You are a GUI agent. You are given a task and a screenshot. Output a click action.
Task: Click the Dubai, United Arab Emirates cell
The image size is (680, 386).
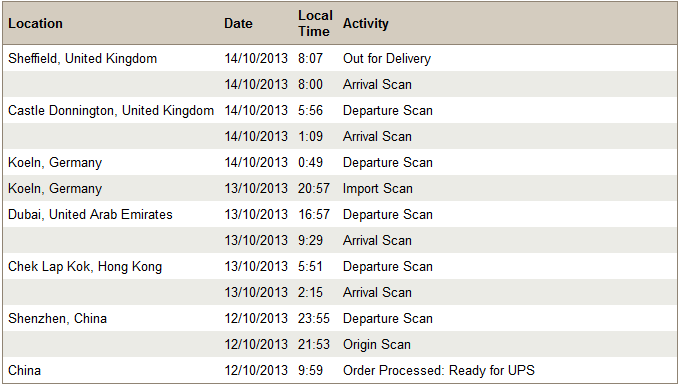click(90, 214)
